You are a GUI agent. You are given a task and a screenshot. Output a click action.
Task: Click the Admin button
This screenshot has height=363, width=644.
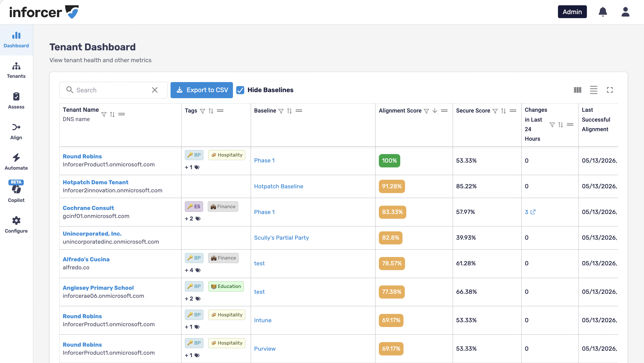tap(572, 12)
